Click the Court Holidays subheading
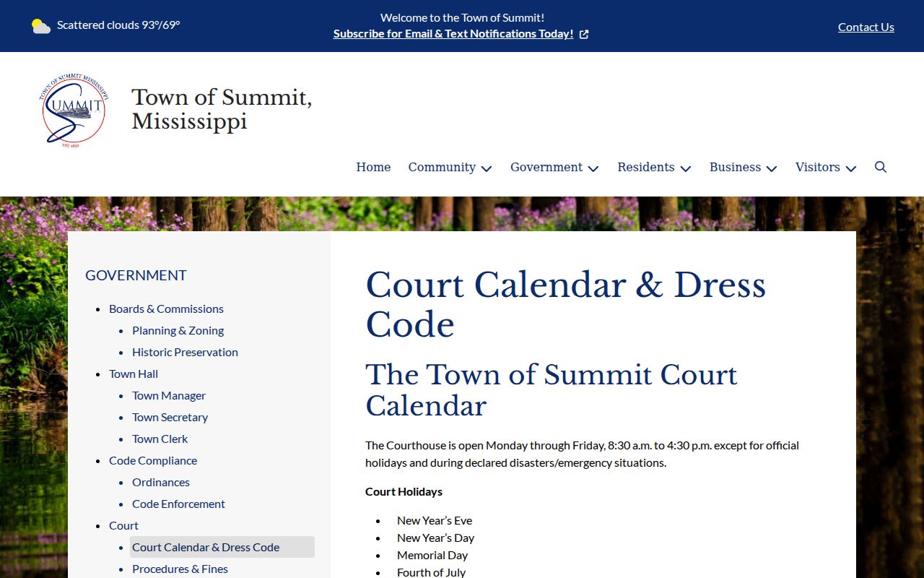This screenshot has height=578, width=924. point(404,491)
